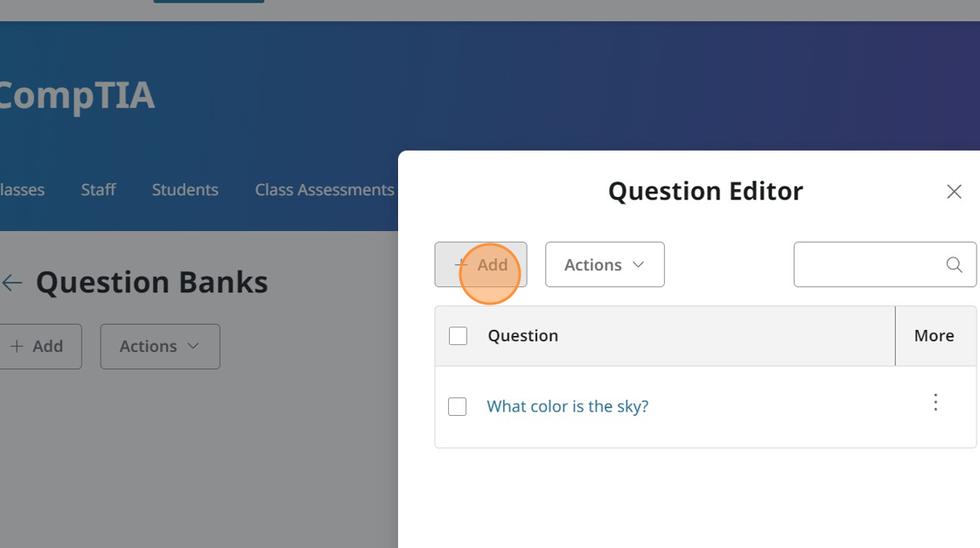
Task: Click the Question column header
Action: 522,336
